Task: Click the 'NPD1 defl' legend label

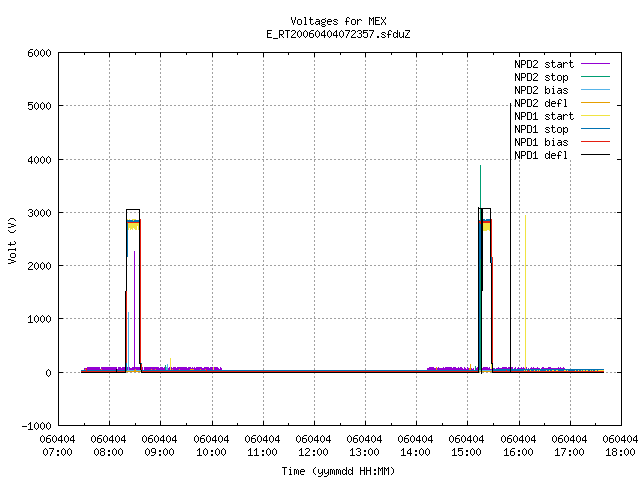Action: [541, 156]
